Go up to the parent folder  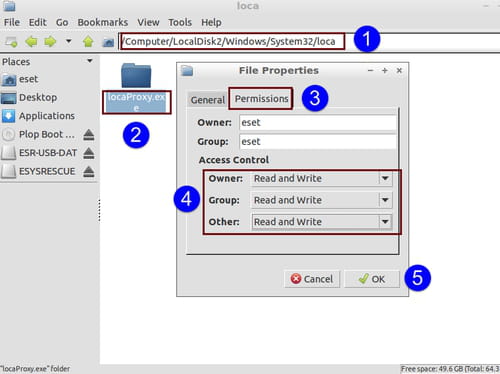pos(88,42)
